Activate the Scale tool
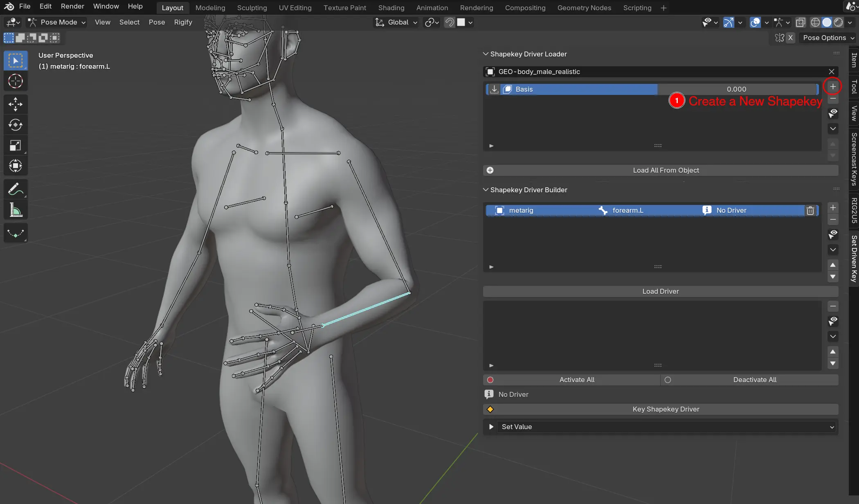The width and height of the screenshot is (859, 504). tap(16, 146)
